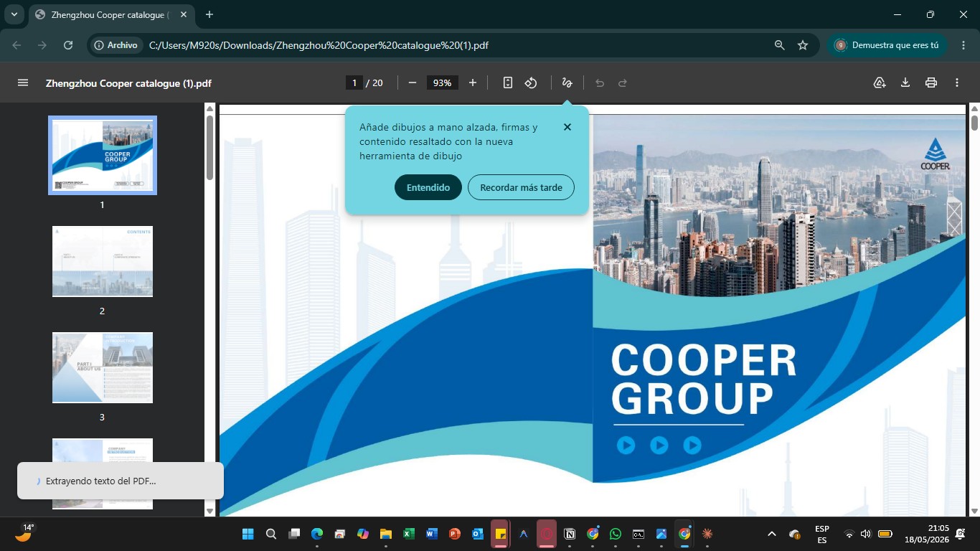
Task: Open Windows taskbar search
Action: 271,534
